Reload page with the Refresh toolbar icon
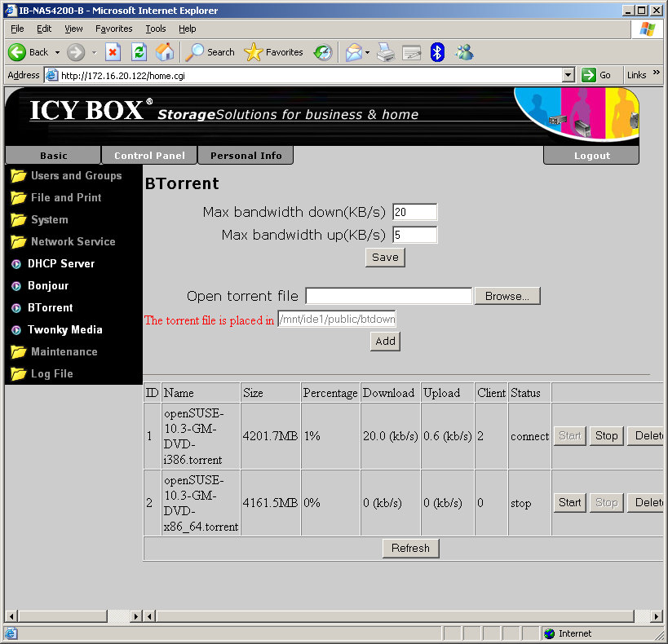The height and width of the screenshot is (644, 668). [x=139, y=52]
